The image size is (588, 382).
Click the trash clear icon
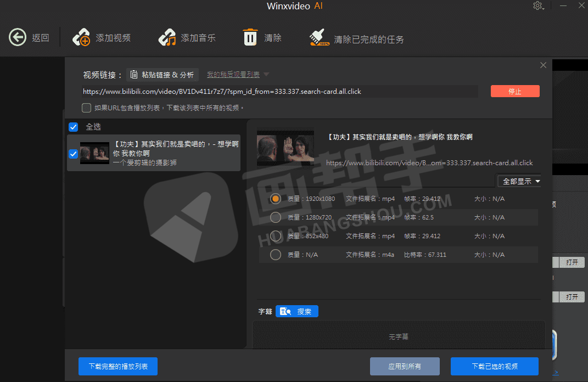click(250, 37)
